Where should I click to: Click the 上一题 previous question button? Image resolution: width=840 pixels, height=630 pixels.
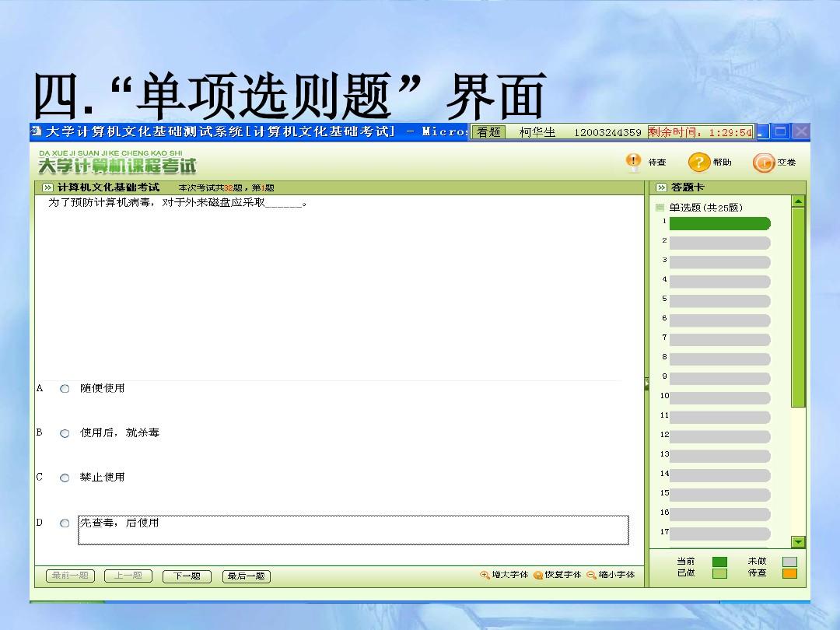point(128,576)
